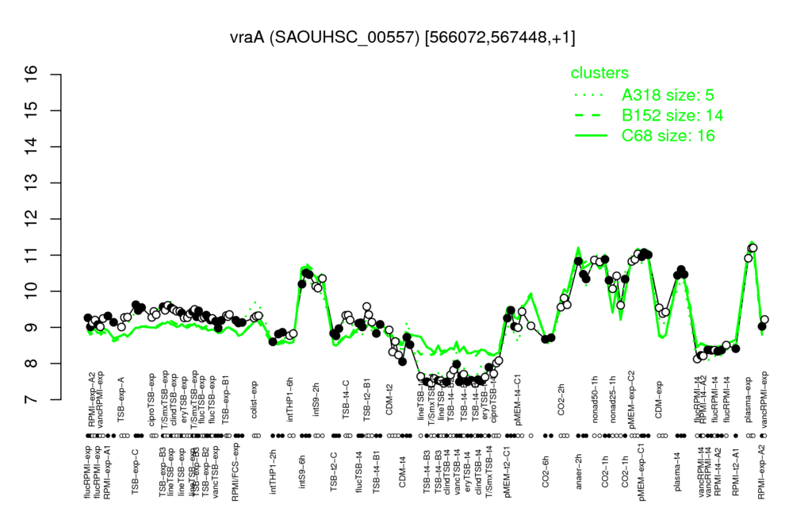812x508 pixels.
Task: Click the 'ciproTSB-t4' condition label
Action: 493,400
